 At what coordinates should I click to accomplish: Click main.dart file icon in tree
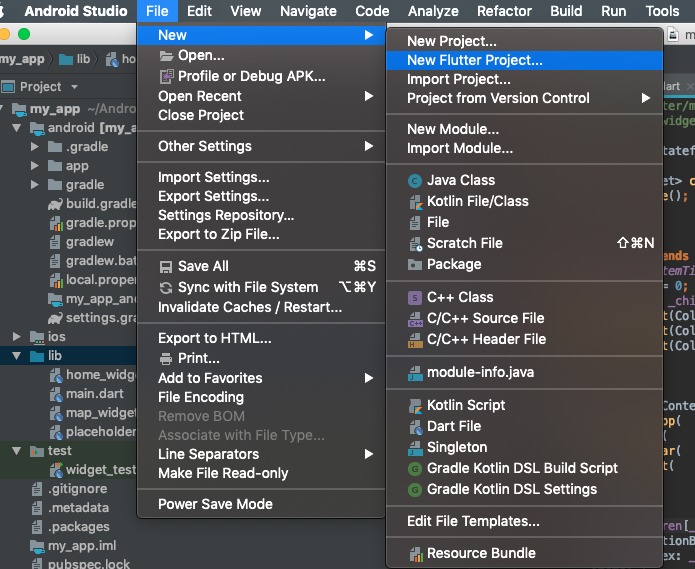coord(56,394)
